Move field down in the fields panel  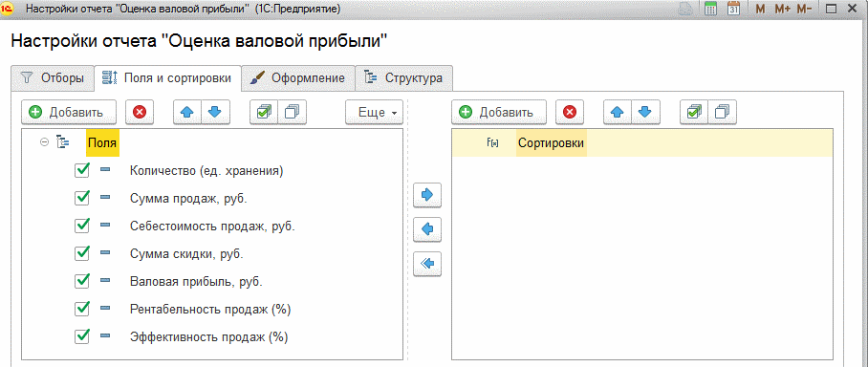click(215, 113)
